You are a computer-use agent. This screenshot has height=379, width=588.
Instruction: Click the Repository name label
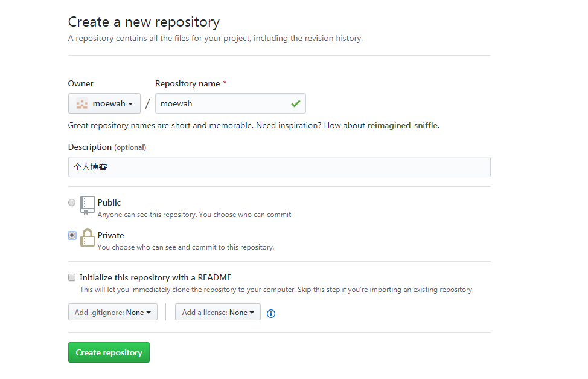(188, 84)
